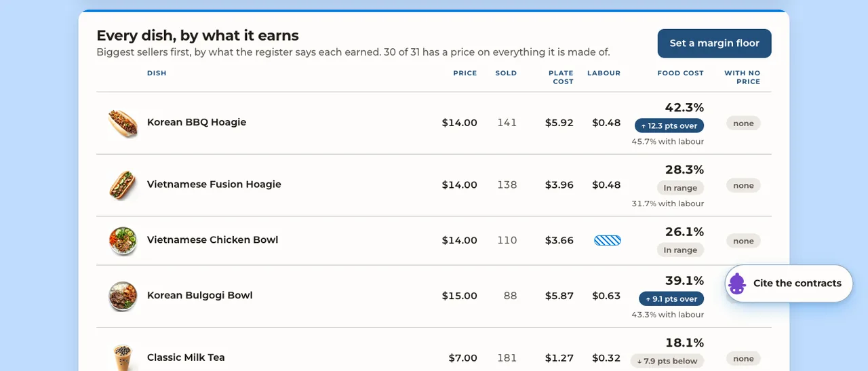
Task: Click the $0.63 labour cell
Action: (606, 296)
